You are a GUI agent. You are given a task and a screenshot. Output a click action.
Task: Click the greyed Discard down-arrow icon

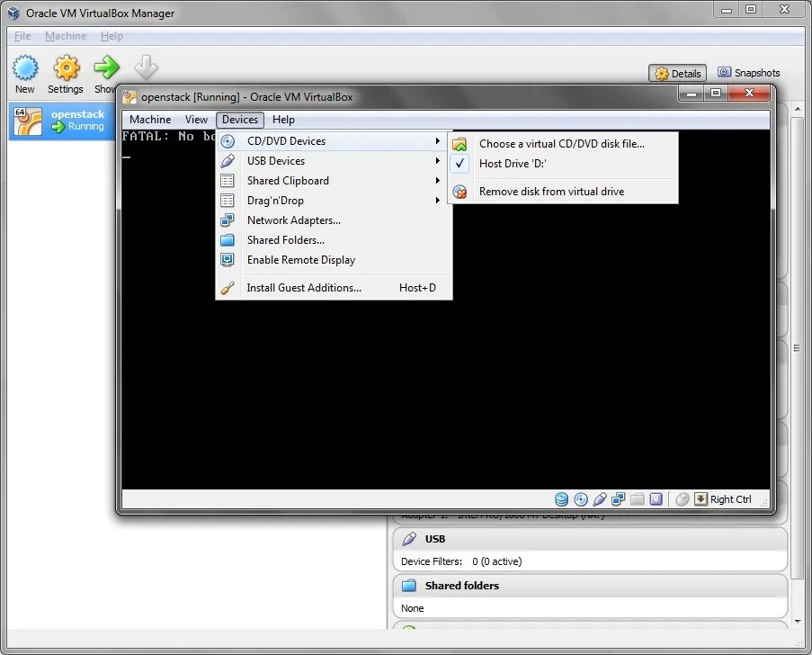146,67
